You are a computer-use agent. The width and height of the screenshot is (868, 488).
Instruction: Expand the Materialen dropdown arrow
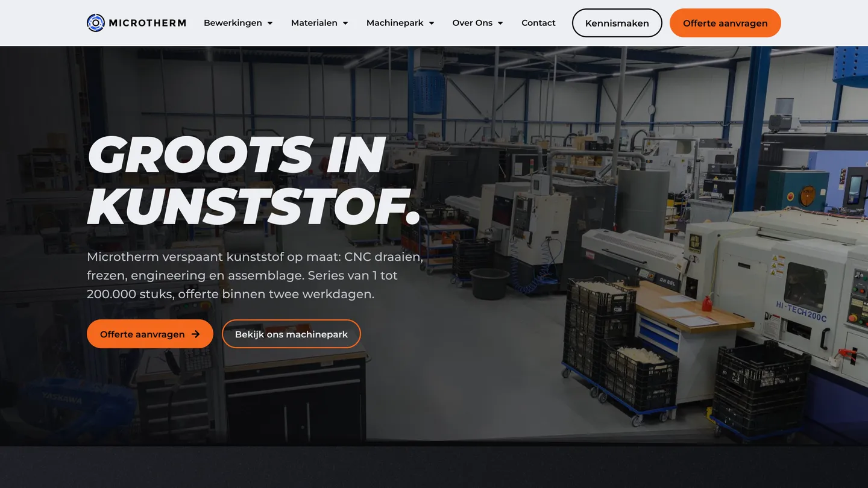click(345, 23)
